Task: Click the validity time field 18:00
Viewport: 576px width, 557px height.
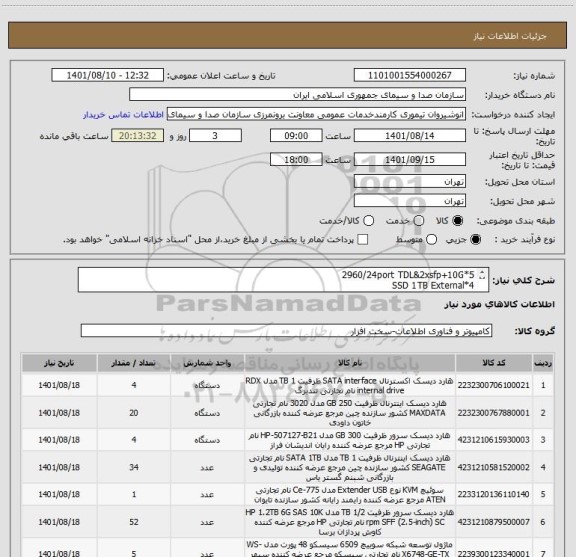Action: [x=296, y=159]
